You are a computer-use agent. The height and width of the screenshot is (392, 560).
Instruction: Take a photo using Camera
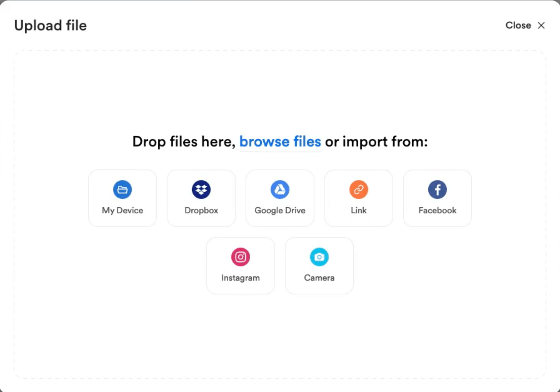[x=319, y=265]
